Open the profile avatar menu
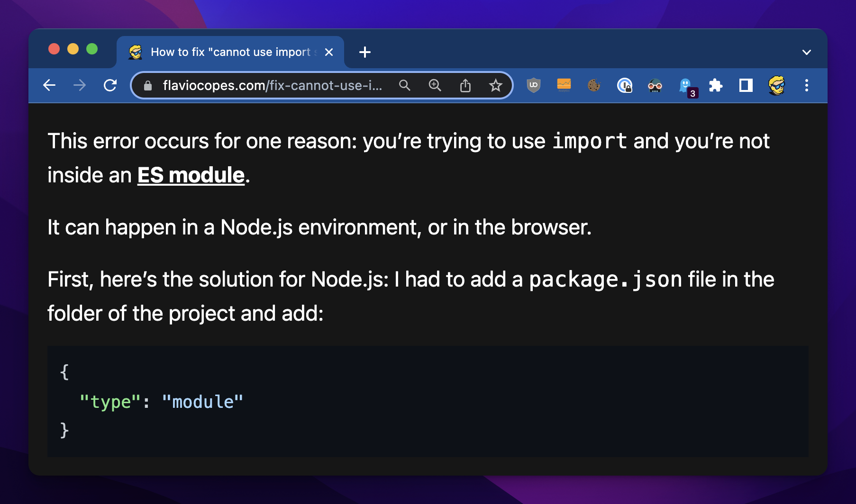The height and width of the screenshot is (504, 856). (x=776, y=85)
